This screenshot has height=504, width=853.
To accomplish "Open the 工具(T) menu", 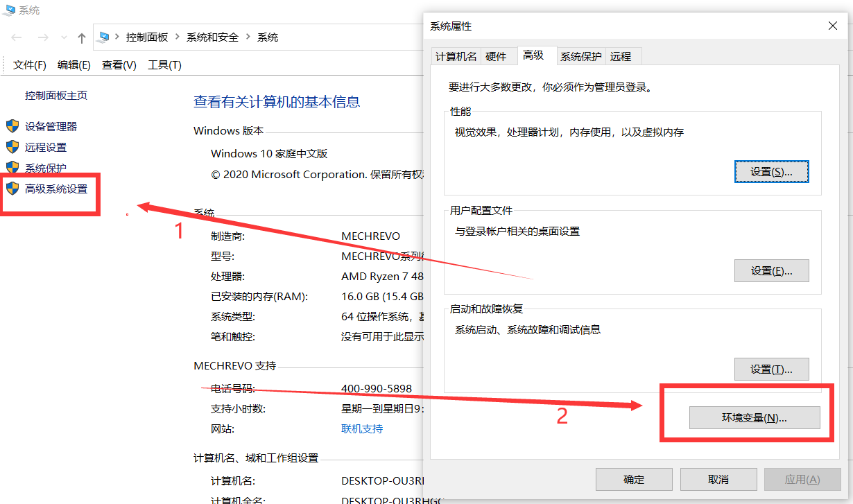I will click(164, 64).
